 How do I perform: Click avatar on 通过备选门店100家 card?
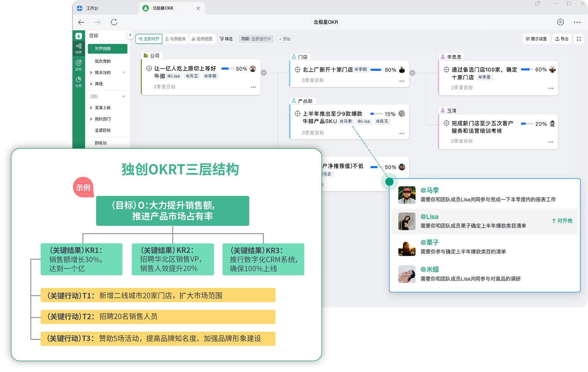coord(552,70)
